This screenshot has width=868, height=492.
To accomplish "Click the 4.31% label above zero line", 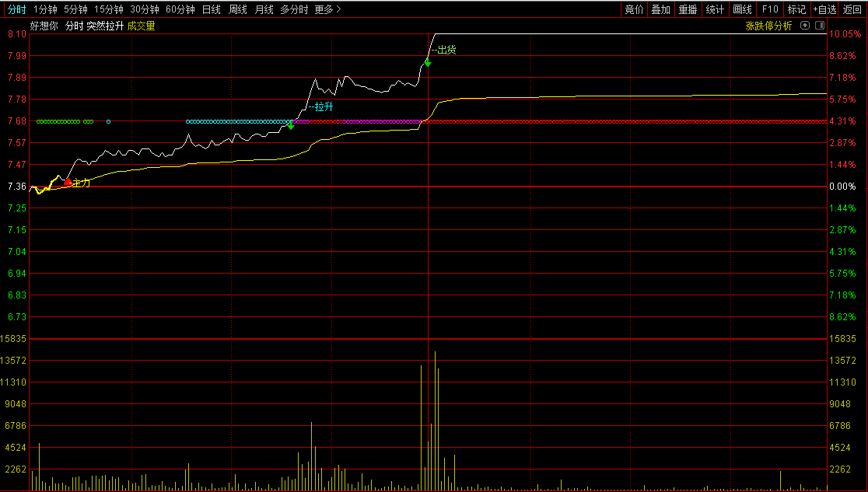I will tap(842, 121).
